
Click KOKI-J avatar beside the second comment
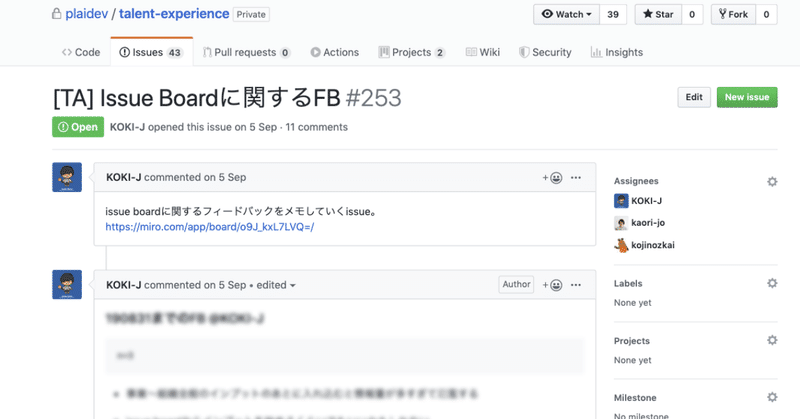pos(67,284)
